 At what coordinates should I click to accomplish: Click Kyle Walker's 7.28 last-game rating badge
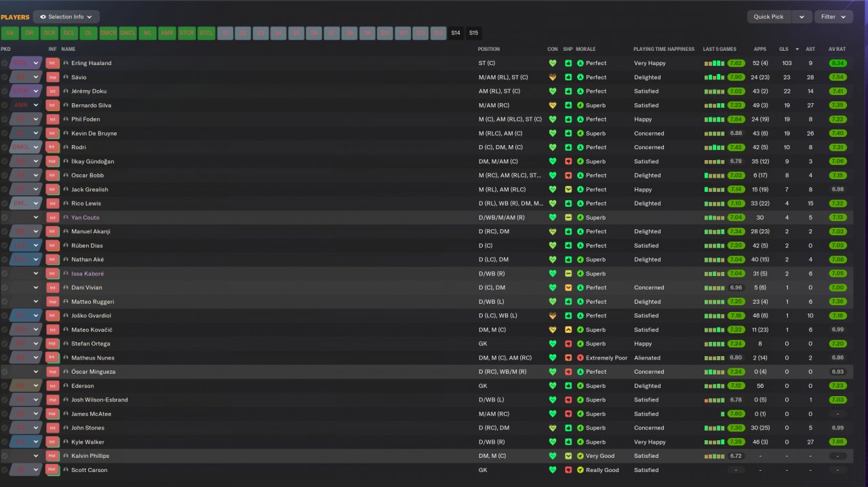(x=736, y=442)
